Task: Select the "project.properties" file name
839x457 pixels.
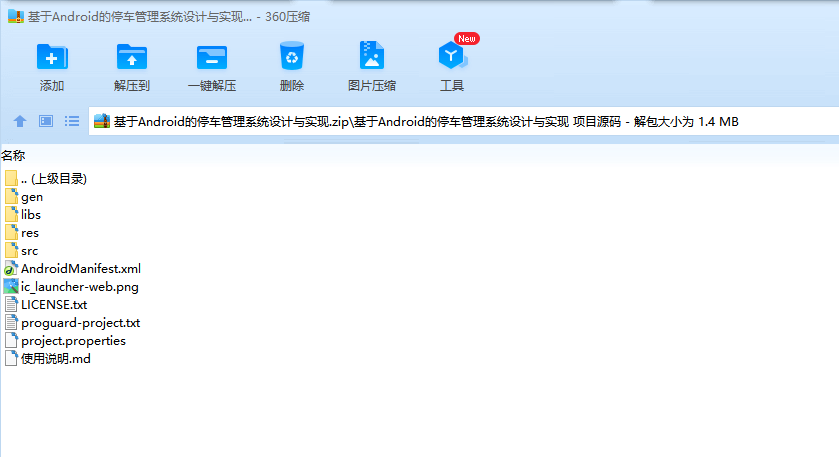Action: tap(73, 341)
